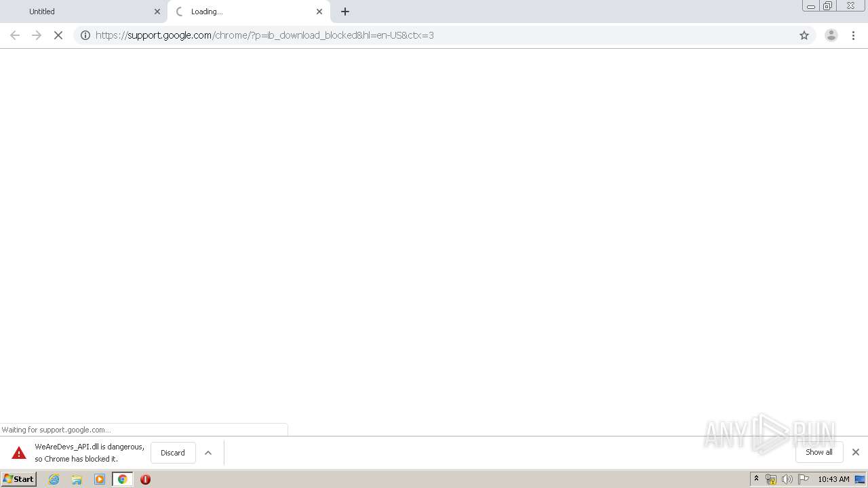View site information icon in the address bar
Screen dimensions: 868x488
85,35
